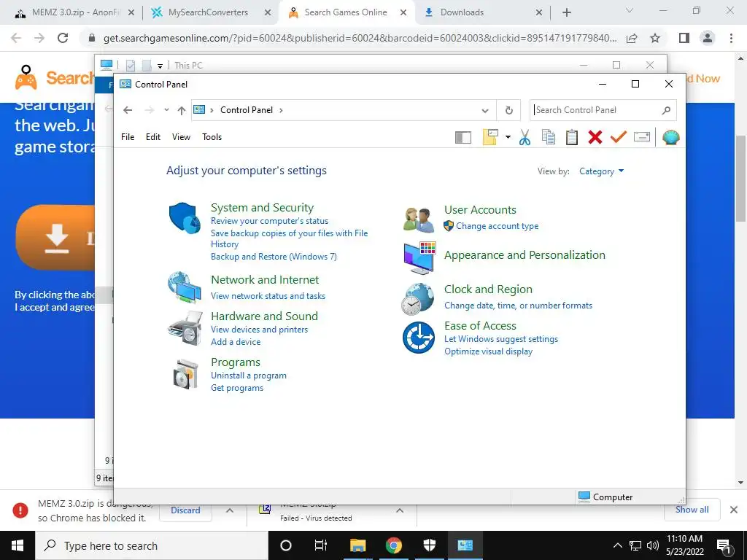Click the Network and Internet globe icon
The image size is (747, 560).
point(185,287)
